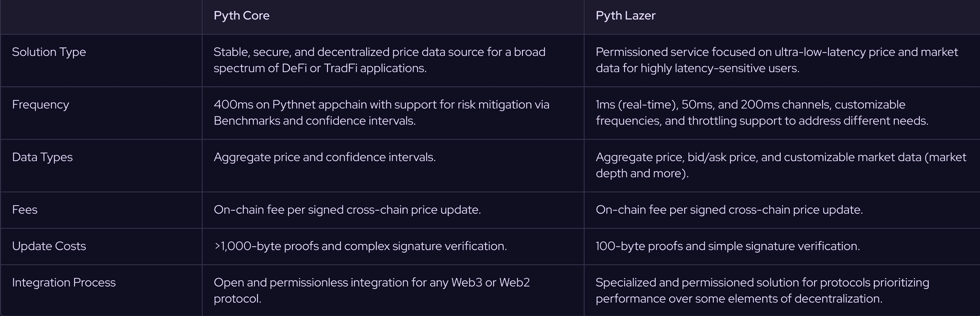Click the bid/ask price market data cell
This screenshot has height=316, width=980.
pos(781,165)
